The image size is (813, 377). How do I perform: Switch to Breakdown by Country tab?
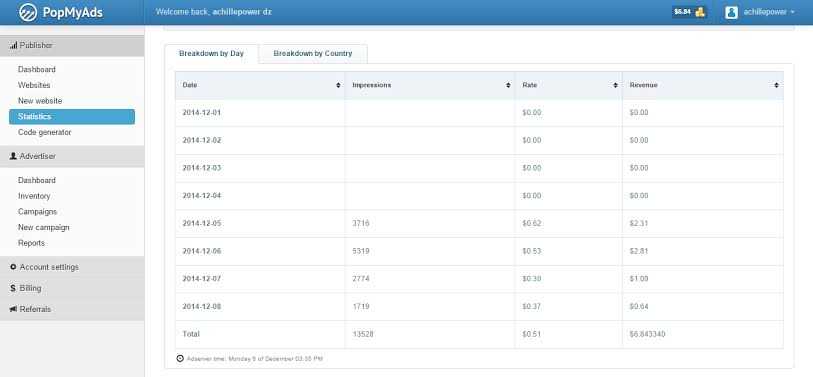coord(313,53)
